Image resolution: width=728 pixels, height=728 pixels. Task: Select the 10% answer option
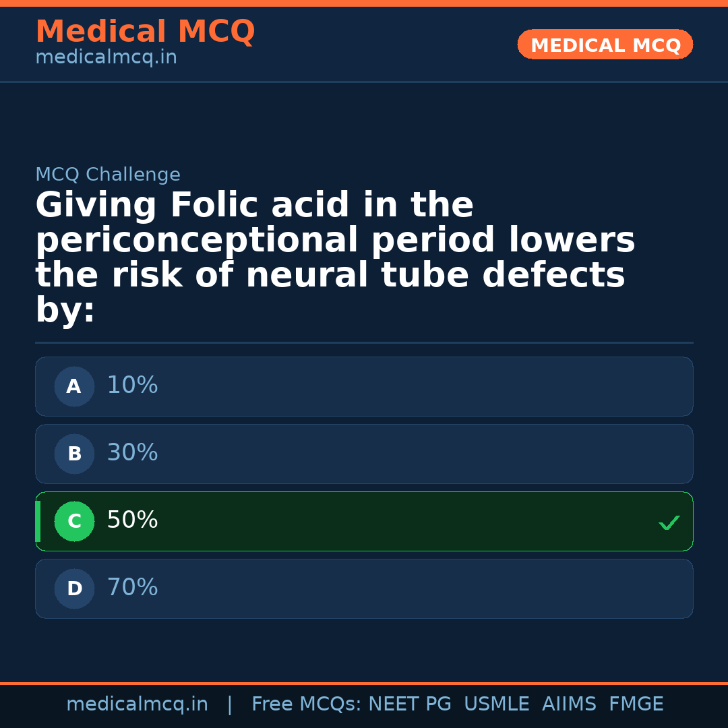pyautogui.click(x=364, y=386)
